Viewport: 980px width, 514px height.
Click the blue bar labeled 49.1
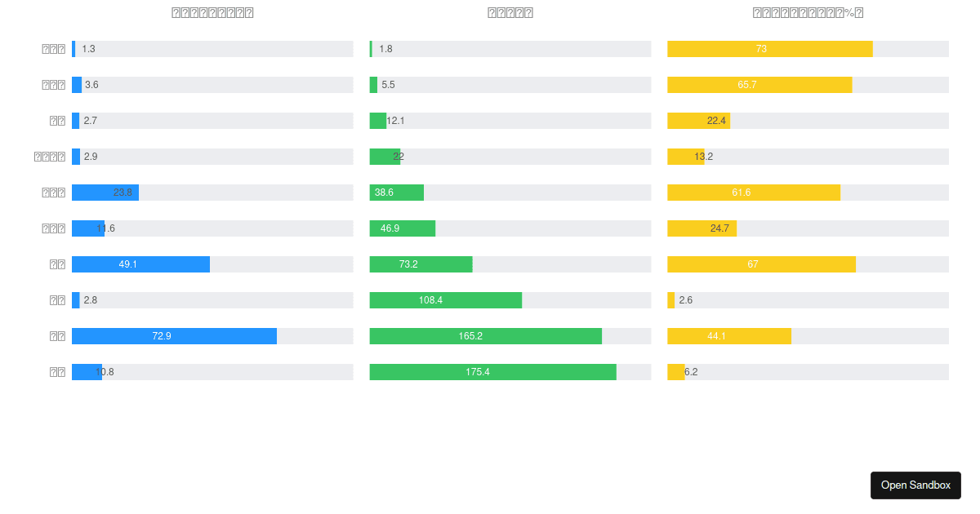(x=140, y=264)
